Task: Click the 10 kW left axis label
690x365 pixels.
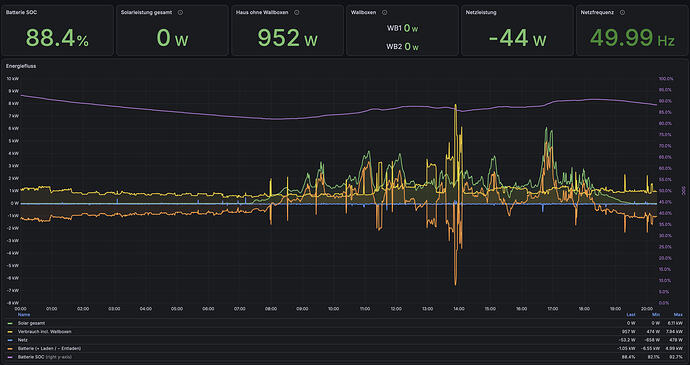Action: (x=13, y=78)
